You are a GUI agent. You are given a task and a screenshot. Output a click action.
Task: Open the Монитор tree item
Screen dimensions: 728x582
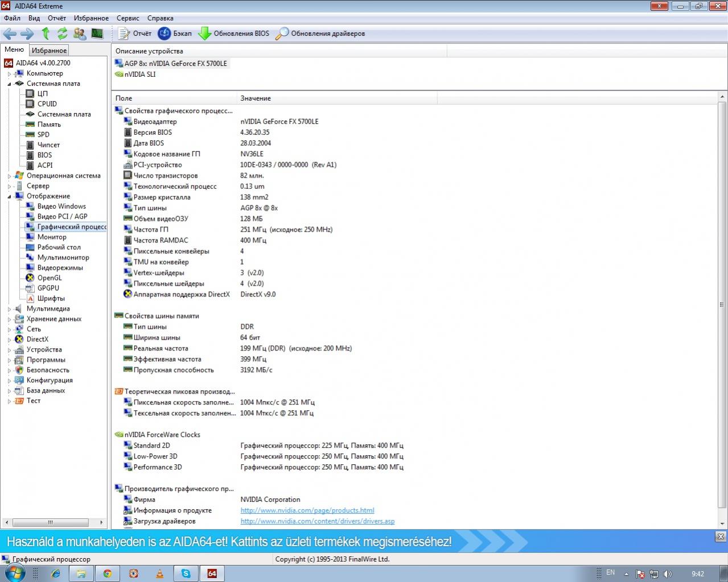(x=52, y=237)
